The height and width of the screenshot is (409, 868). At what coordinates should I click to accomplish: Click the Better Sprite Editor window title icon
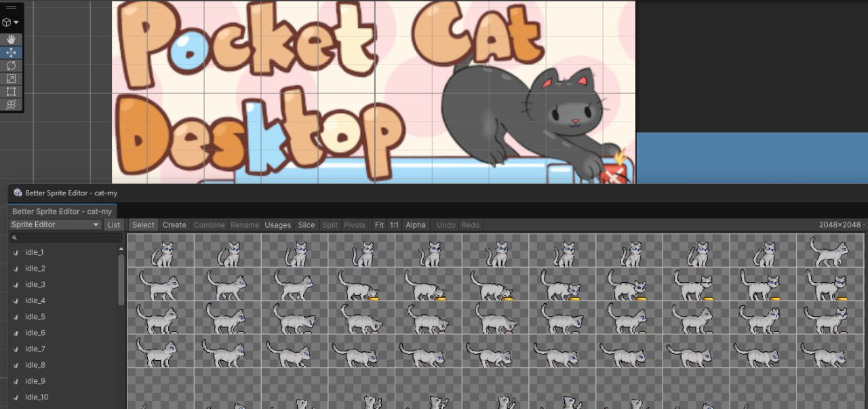18,193
